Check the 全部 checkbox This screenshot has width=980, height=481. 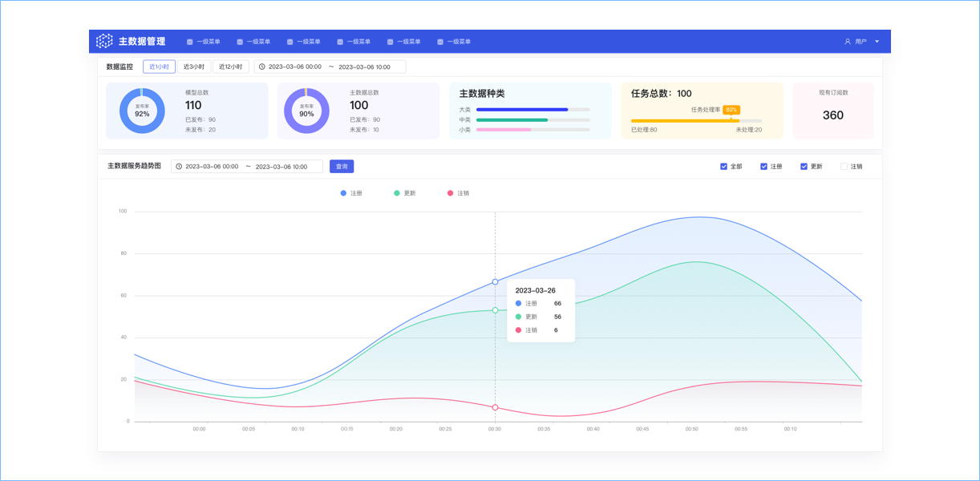pos(723,167)
